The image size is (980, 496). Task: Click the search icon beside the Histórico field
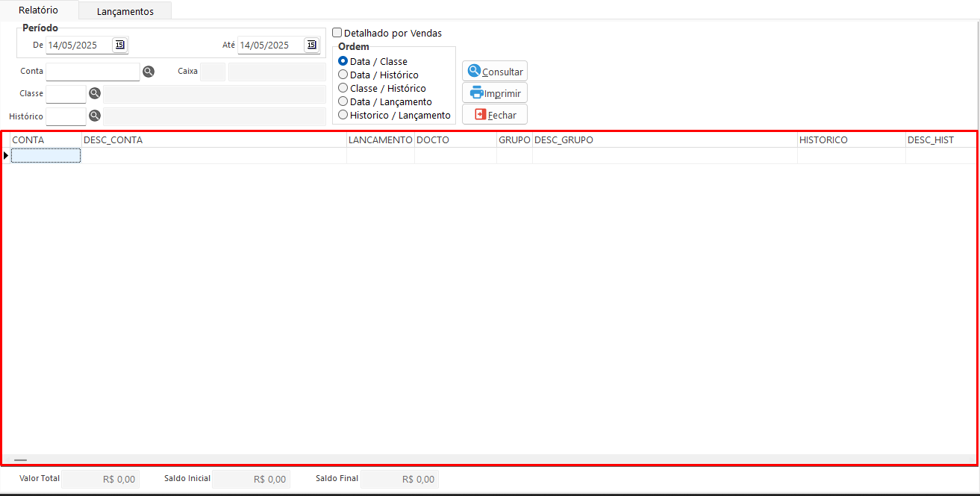(x=95, y=116)
